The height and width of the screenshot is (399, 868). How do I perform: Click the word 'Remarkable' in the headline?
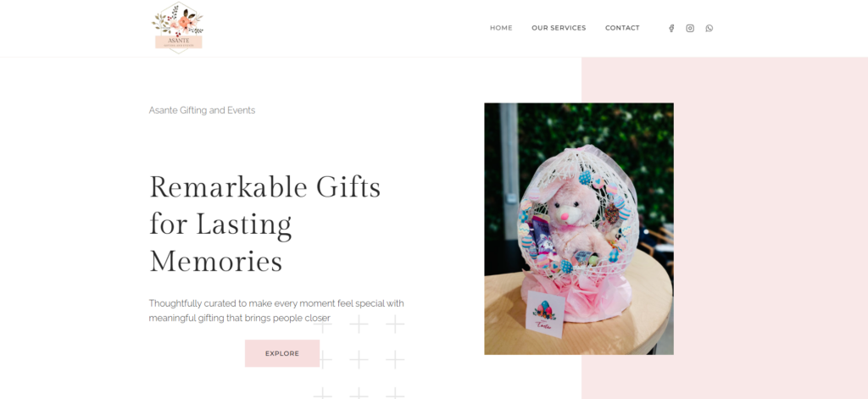(x=229, y=187)
